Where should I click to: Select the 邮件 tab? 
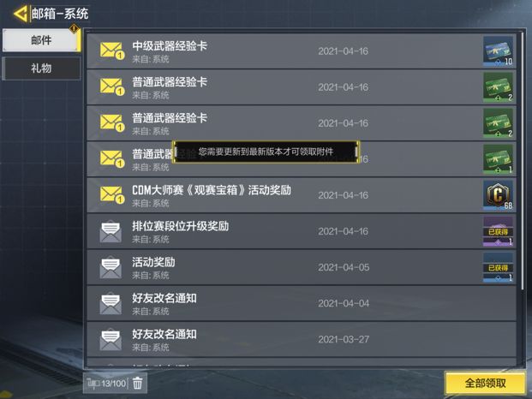[x=41, y=40]
